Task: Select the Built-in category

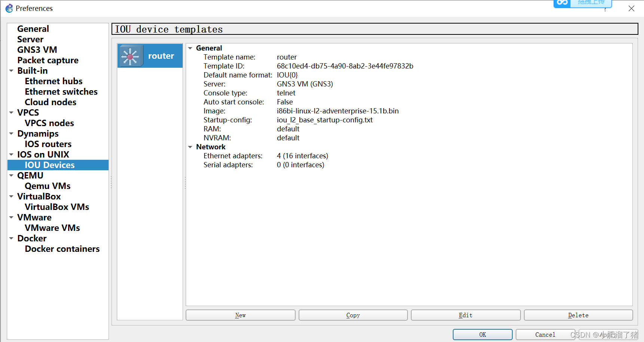Action: 33,71
